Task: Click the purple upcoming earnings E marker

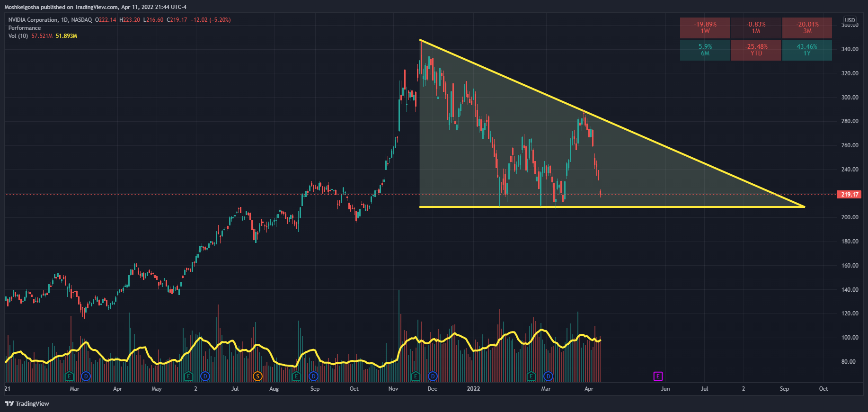Action: [658, 376]
